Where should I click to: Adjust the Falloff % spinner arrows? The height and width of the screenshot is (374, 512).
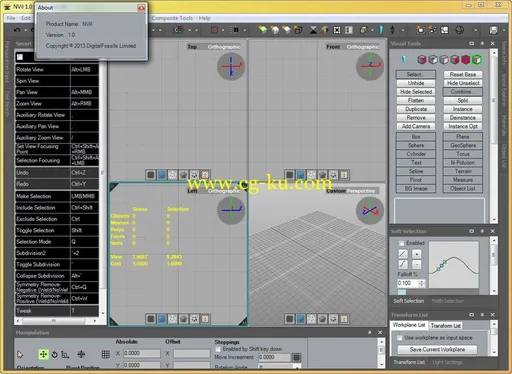coord(422,283)
